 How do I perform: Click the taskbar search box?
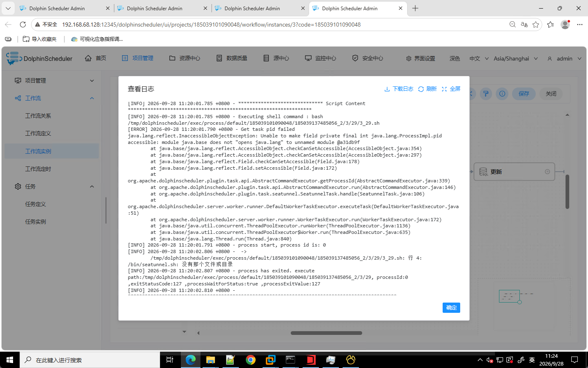click(90, 360)
